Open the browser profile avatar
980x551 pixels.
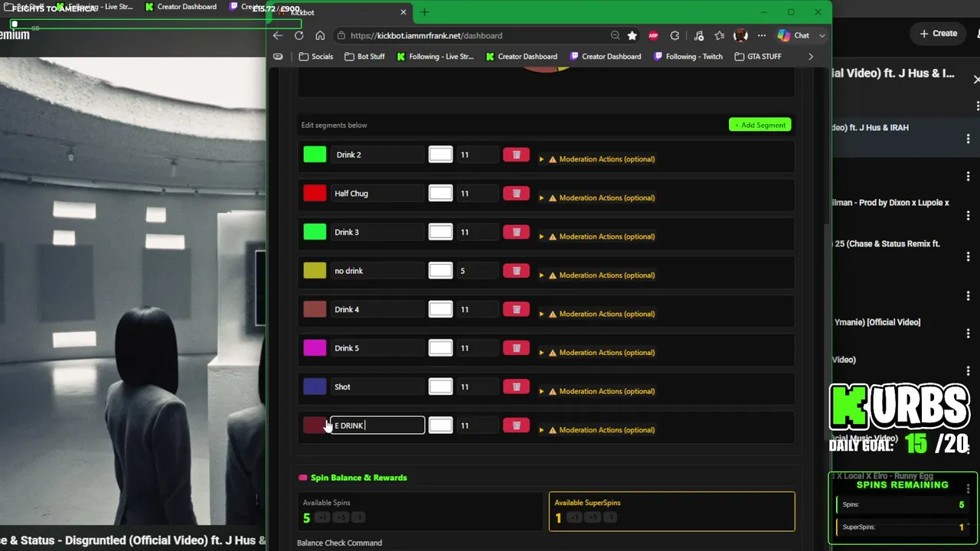click(740, 35)
